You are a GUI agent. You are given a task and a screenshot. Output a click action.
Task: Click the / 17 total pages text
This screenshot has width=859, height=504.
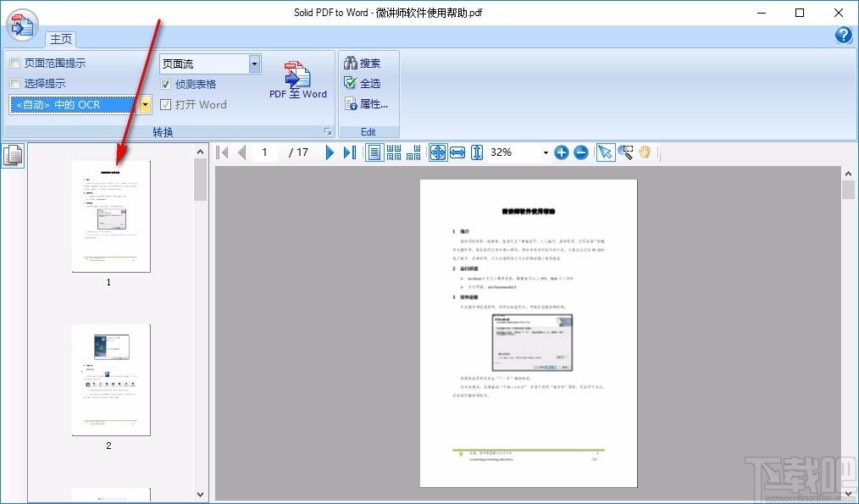pos(298,152)
